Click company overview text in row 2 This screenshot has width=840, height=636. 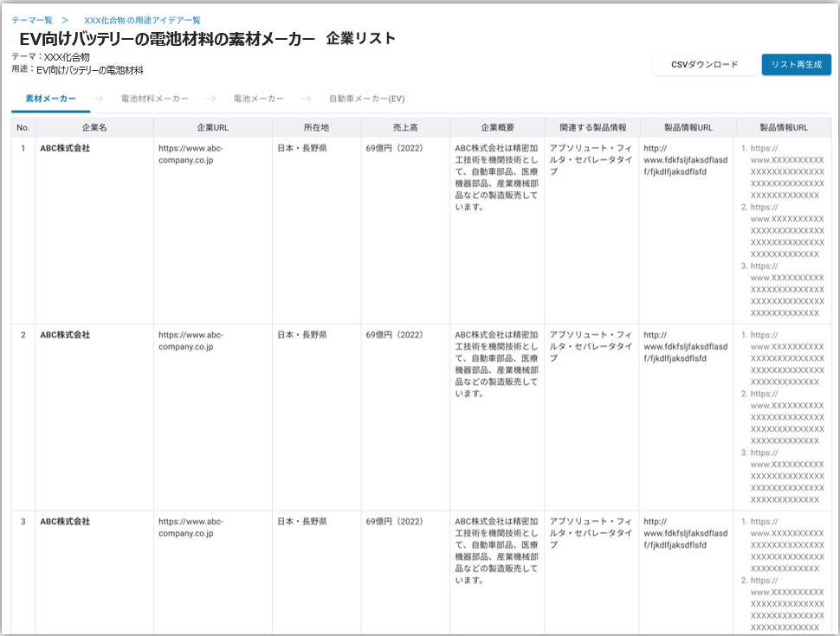[496, 364]
